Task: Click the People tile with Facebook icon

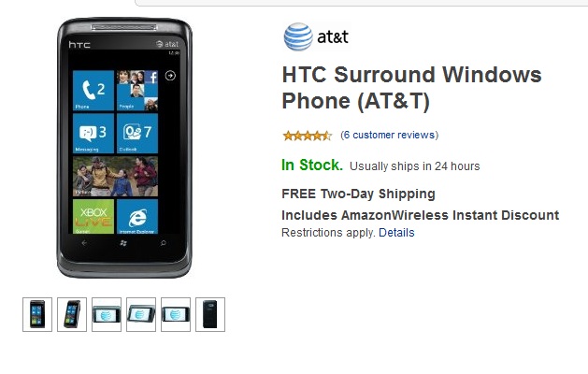Action: 137,91
